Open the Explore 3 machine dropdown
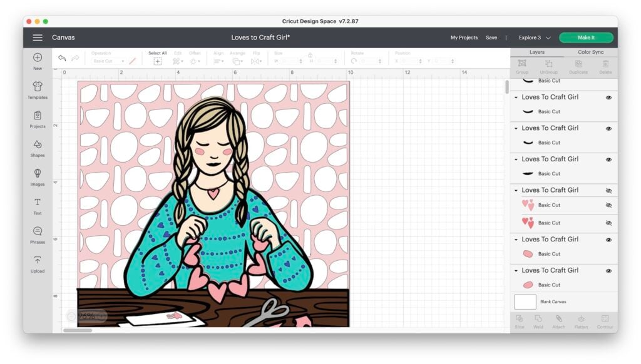Viewport: 641px width, 364px height. (535, 38)
